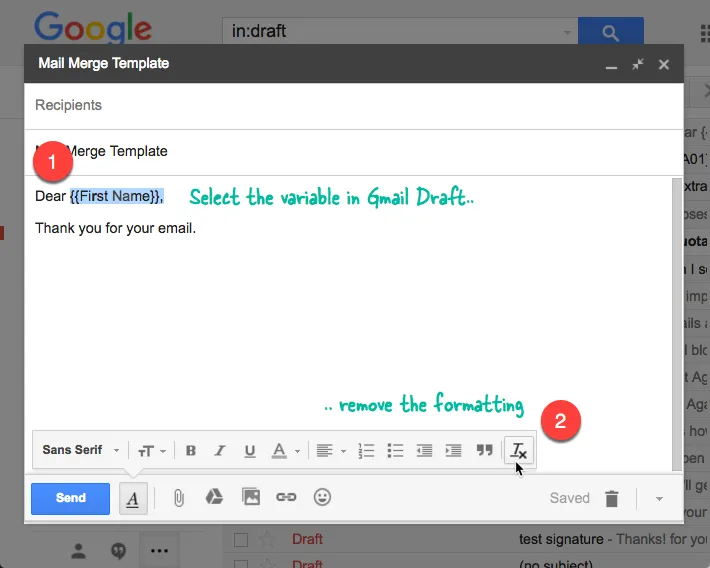The height and width of the screenshot is (568, 710).
Task: Toggle underline formatting
Action: 250,451
